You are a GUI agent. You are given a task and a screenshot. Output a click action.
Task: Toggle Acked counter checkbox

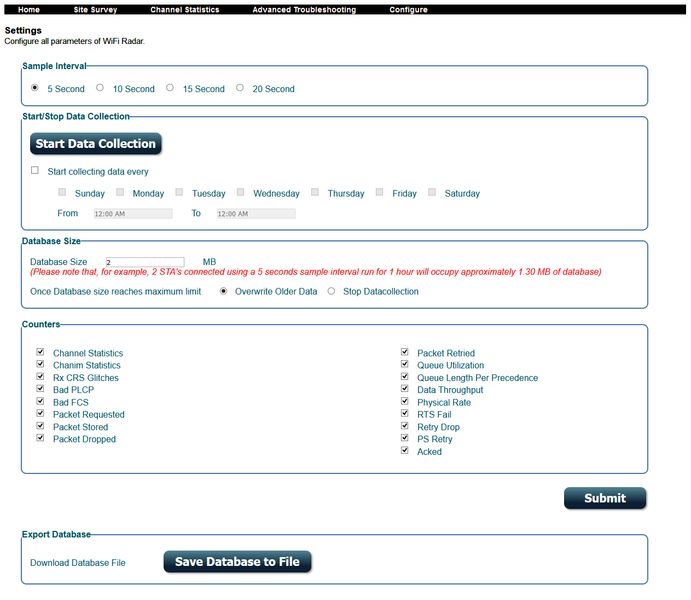405,450
